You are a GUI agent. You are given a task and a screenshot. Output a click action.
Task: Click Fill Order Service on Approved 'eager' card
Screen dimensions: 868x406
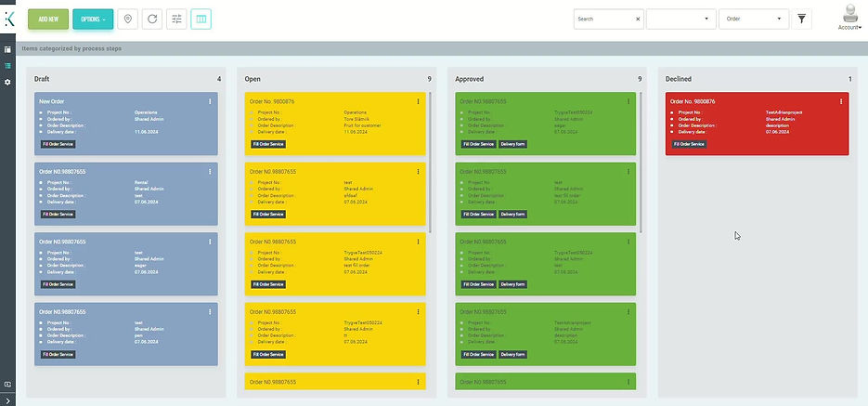tap(479, 144)
